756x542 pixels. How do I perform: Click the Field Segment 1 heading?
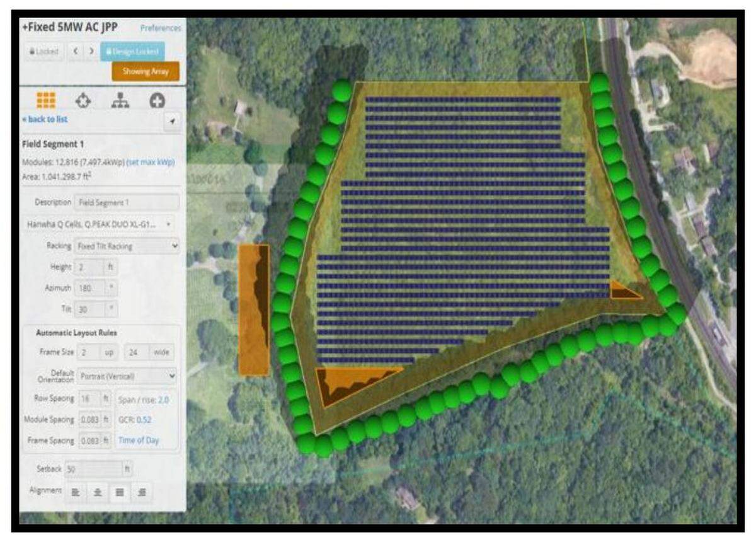click(x=52, y=144)
